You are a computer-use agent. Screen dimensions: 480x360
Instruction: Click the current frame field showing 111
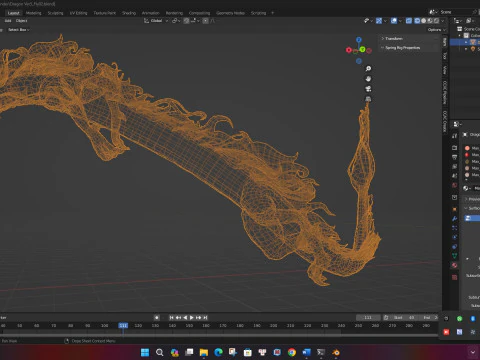click(x=368, y=318)
